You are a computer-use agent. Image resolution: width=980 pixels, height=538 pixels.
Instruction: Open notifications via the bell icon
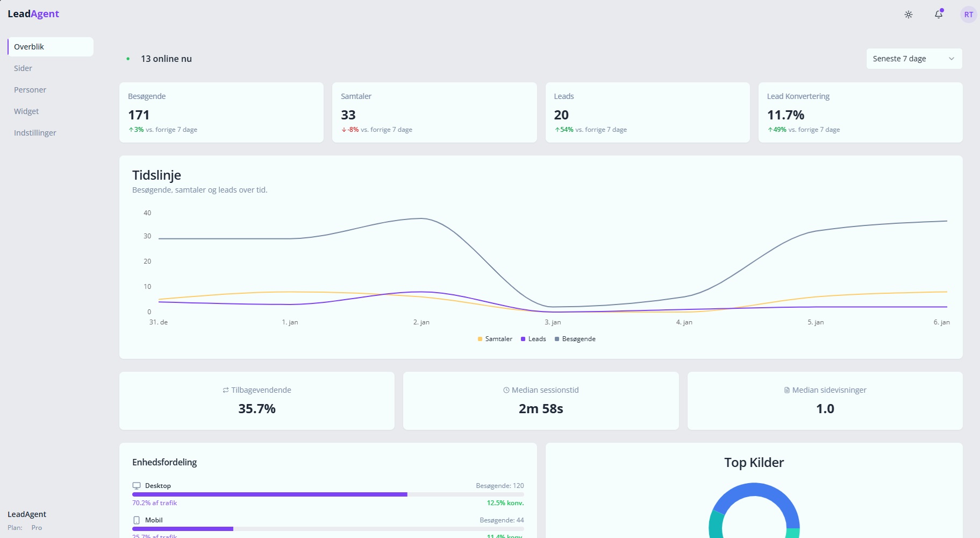(938, 15)
